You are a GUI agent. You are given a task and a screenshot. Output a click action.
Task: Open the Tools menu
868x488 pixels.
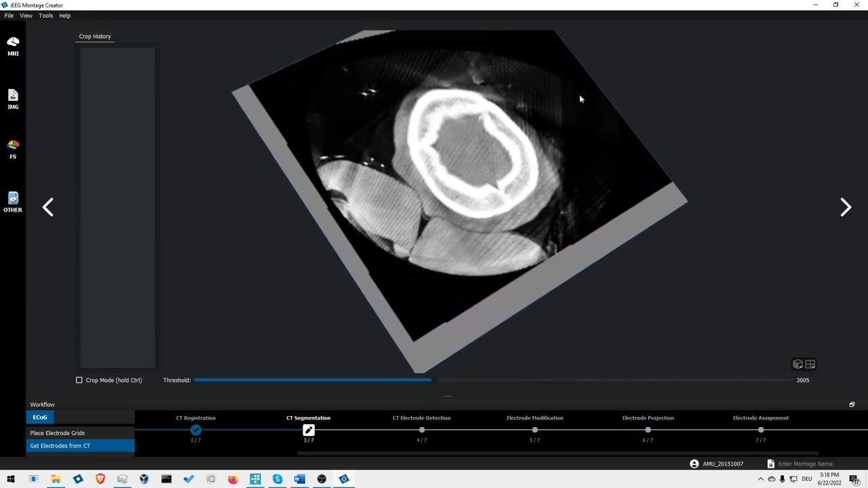click(45, 16)
